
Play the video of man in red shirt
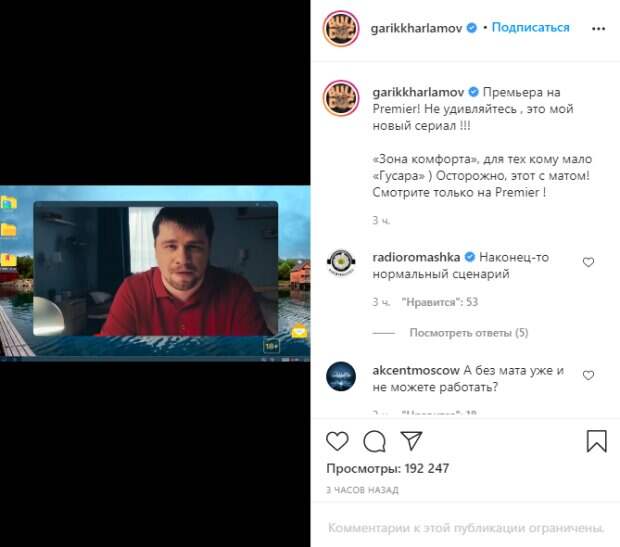click(x=155, y=273)
